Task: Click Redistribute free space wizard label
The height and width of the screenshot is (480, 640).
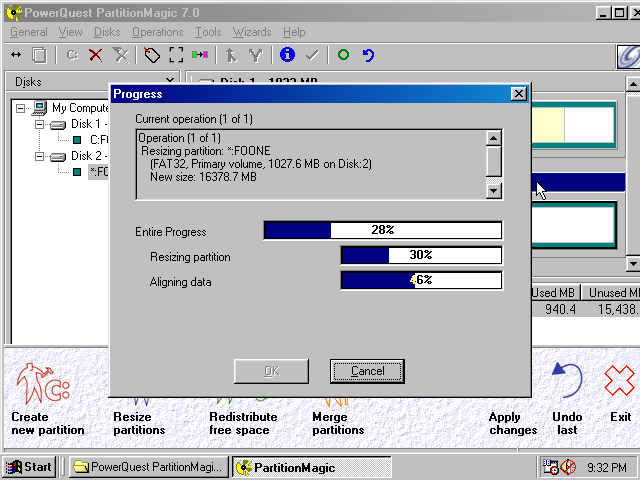Action: 243,423
